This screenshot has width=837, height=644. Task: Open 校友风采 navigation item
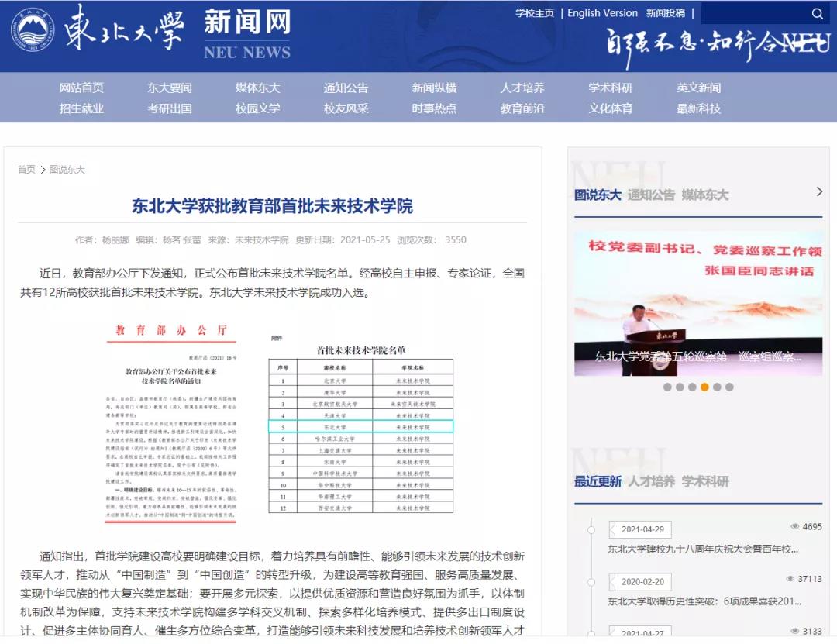[346, 108]
